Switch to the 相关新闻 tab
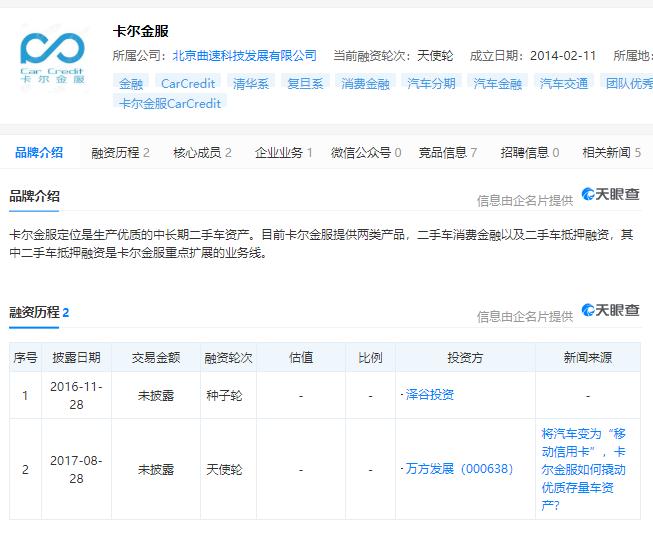This screenshot has width=653, height=544. tap(611, 152)
